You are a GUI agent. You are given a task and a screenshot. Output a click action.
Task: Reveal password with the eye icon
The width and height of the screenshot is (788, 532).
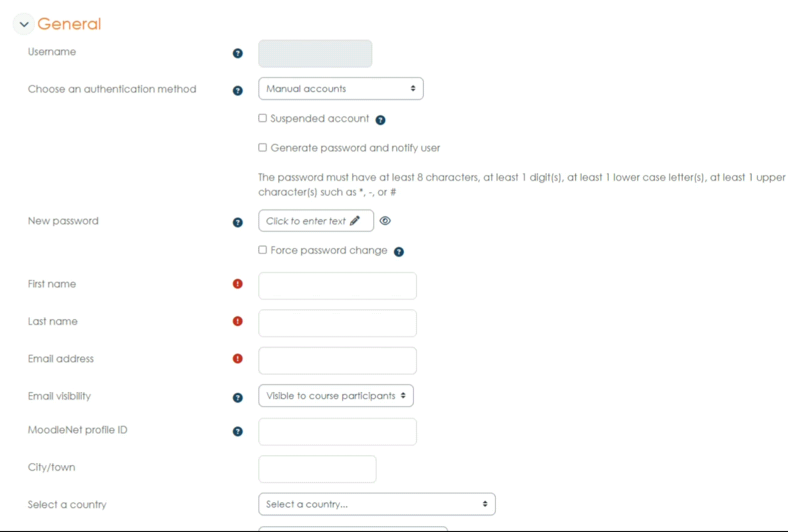click(385, 221)
